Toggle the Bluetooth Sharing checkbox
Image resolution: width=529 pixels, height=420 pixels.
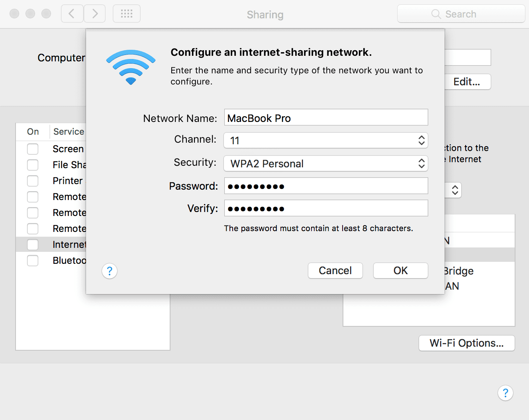33,261
